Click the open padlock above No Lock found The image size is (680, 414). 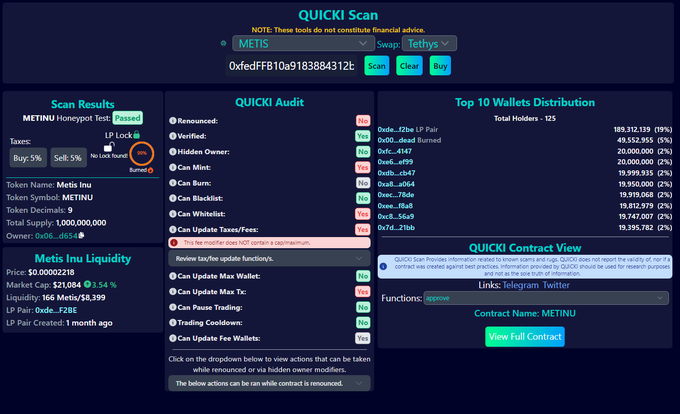pos(110,147)
